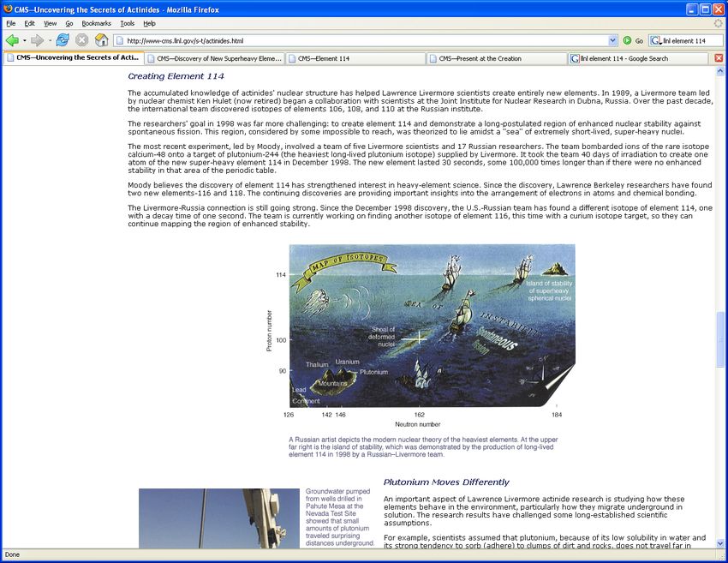Click the paragraph starting 'The Livermore-Russia connection'
This screenshot has height=563, width=728.
tap(420, 216)
